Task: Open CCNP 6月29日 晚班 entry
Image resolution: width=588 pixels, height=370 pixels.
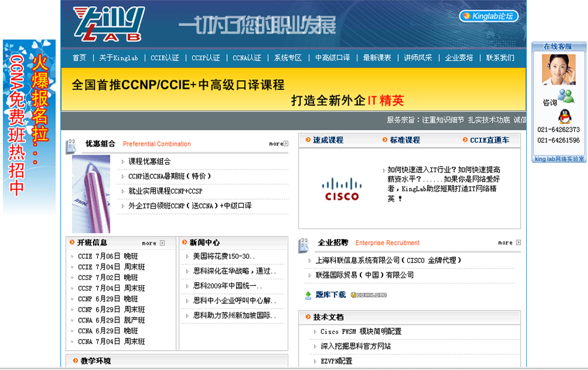Action: click(108, 299)
